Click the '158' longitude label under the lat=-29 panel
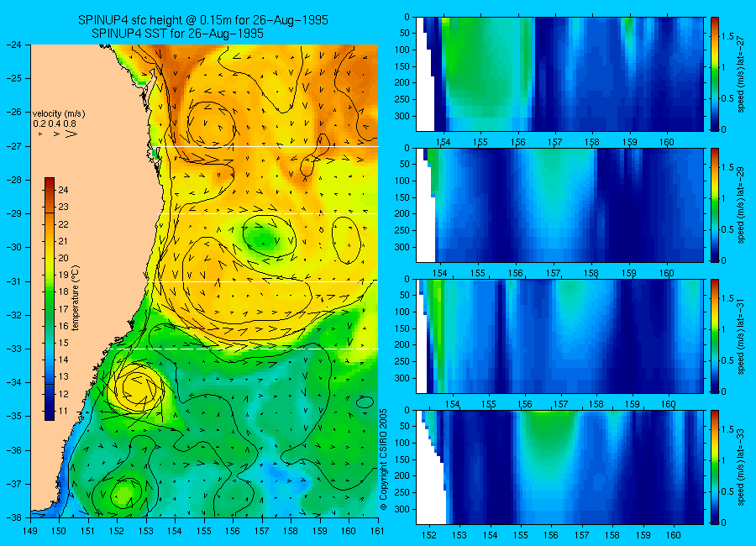Viewport: 756px width, 546px height. [x=591, y=273]
